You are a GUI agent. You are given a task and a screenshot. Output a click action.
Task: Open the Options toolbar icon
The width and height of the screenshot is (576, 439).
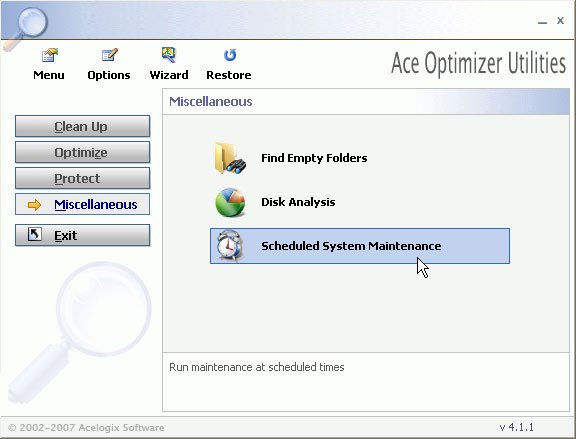[109, 55]
